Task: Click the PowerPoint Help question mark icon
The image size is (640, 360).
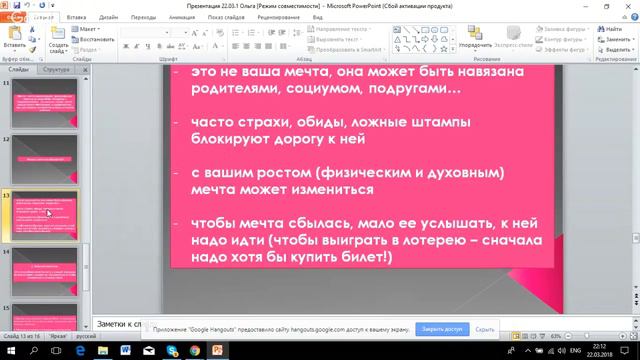Action: click(635, 17)
